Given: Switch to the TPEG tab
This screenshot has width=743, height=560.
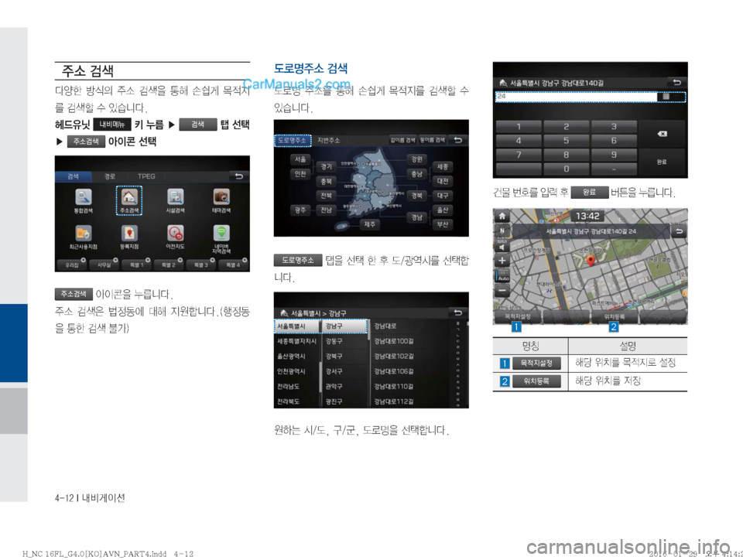Looking at the screenshot, I should pyautogui.click(x=146, y=176).
